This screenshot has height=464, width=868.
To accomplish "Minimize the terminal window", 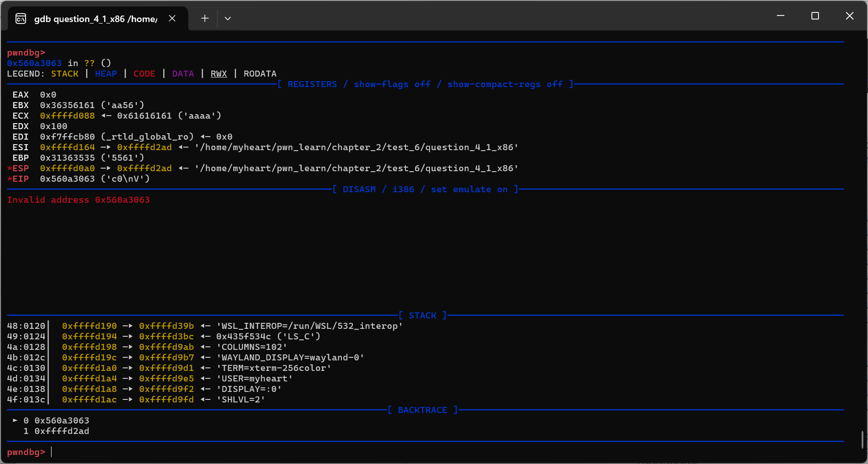I will tap(780, 16).
